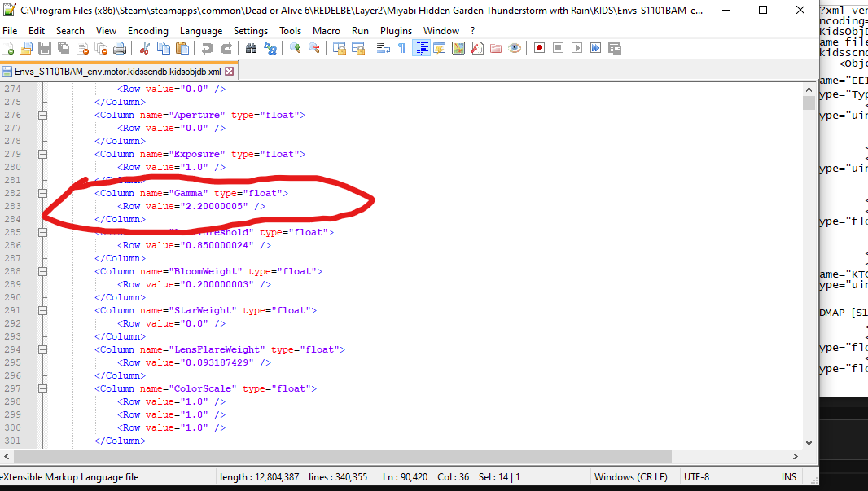Click the Close All documents toolbar icon
Viewport: 868px width, 491px height.
click(101, 49)
